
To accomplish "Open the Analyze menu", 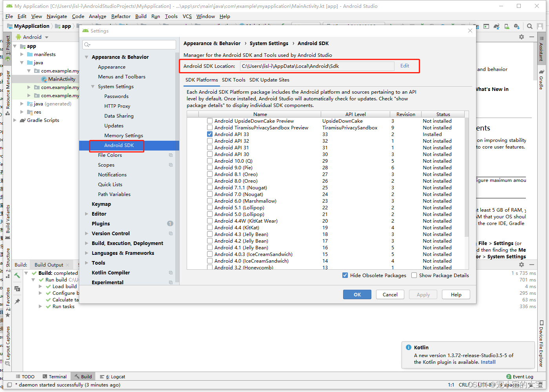I will 98,16.
